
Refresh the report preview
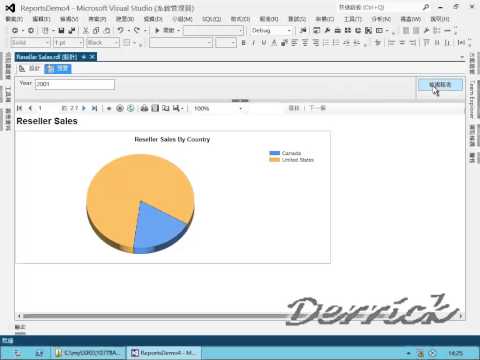click(x=131, y=108)
